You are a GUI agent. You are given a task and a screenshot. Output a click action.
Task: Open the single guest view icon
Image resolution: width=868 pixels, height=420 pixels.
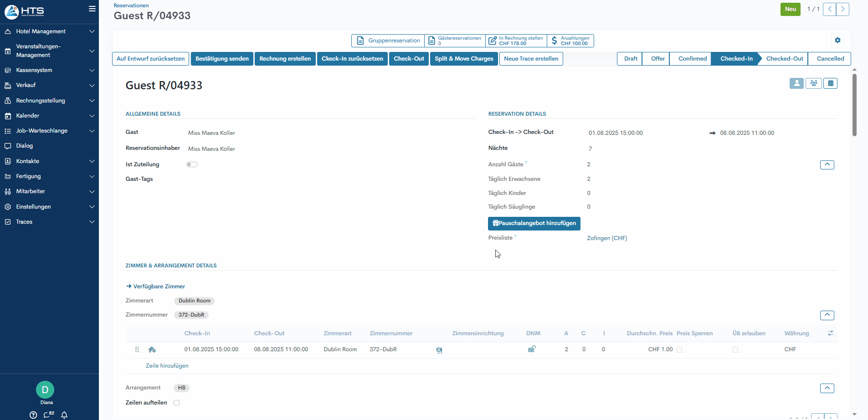[796, 83]
